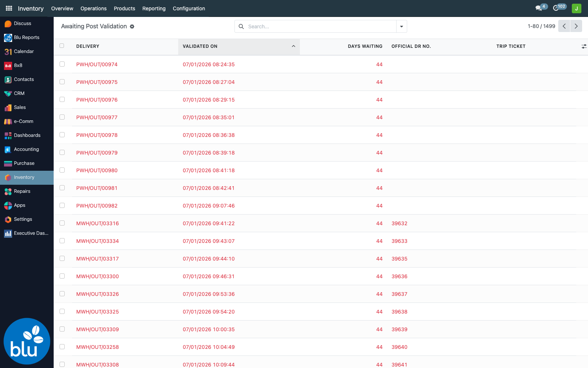
Task: Click validated date 07/01/2026 09:53:36
Action: tap(209, 294)
